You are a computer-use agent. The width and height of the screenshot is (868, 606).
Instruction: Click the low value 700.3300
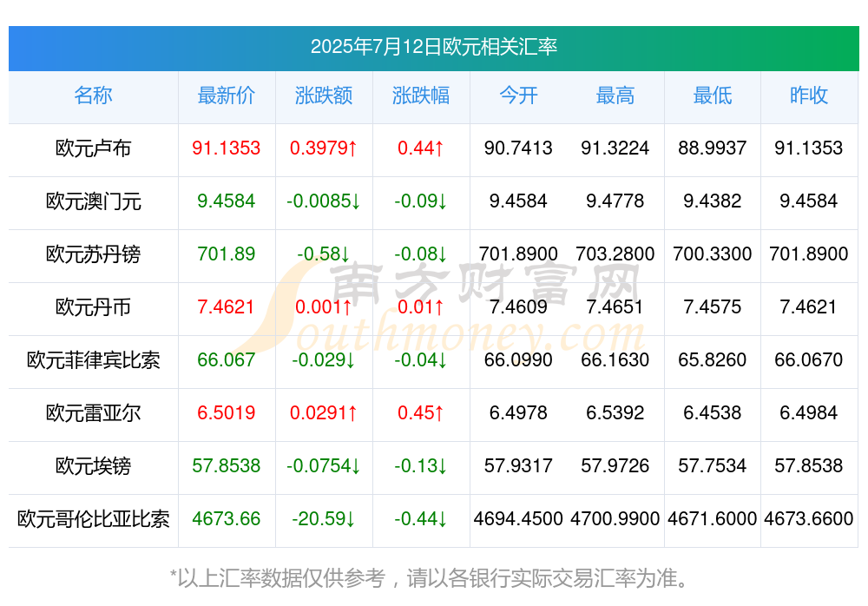[713, 254]
